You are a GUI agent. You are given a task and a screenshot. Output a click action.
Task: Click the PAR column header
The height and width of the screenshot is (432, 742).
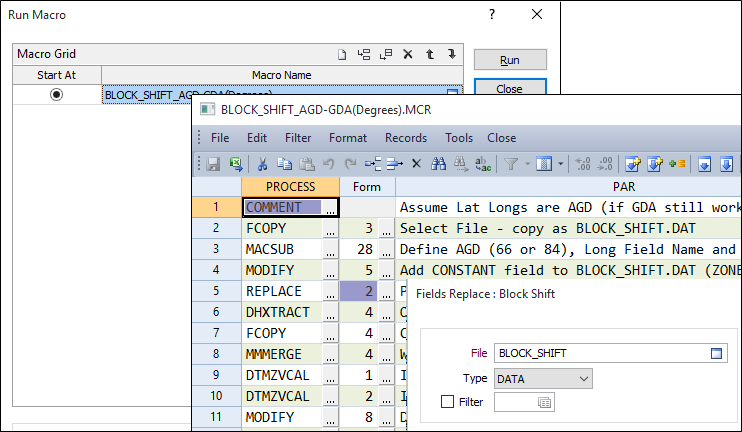tap(569, 187)
